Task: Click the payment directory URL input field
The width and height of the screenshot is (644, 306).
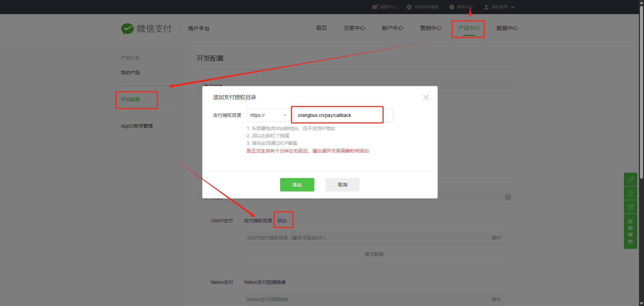Action: pyautogui.click(x=339, y=115)
